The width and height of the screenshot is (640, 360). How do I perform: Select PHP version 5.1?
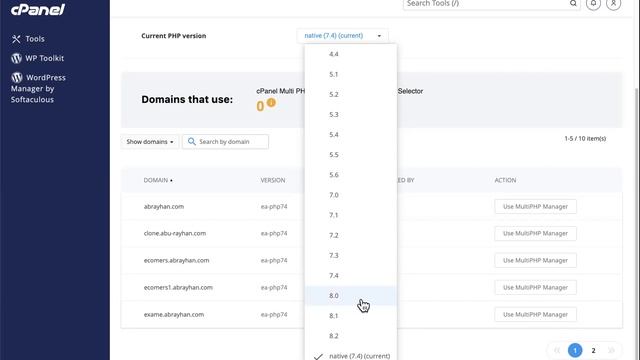351,74
